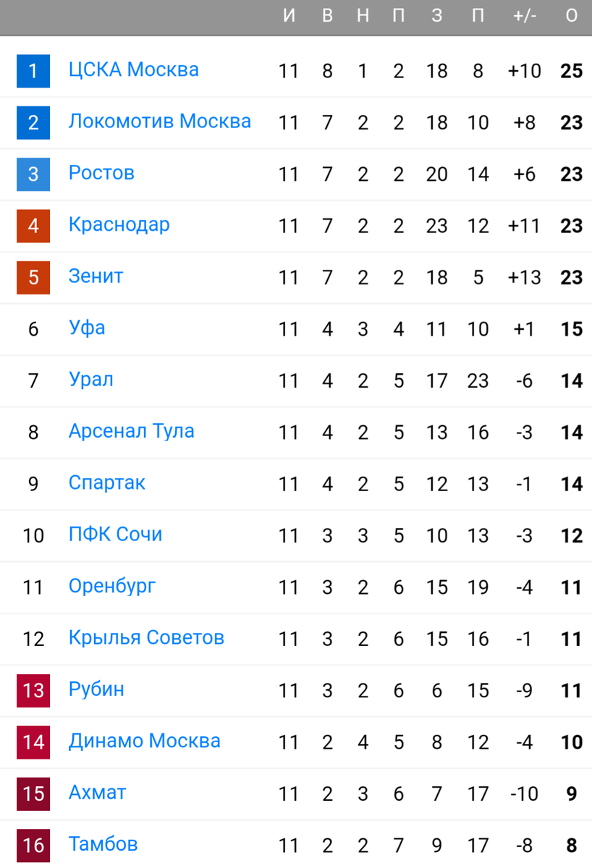Click the Н draws column header

coord(363,15)
